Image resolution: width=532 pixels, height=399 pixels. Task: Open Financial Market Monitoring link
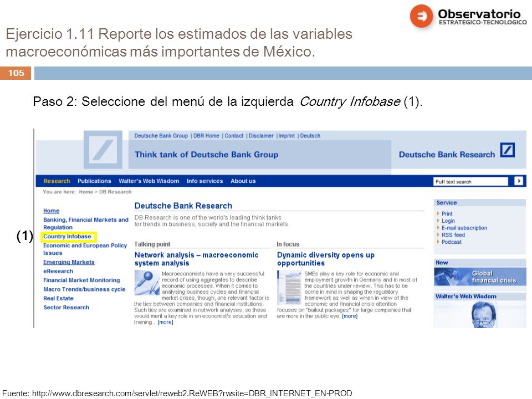pyautogui.click(x=81, y=280)
